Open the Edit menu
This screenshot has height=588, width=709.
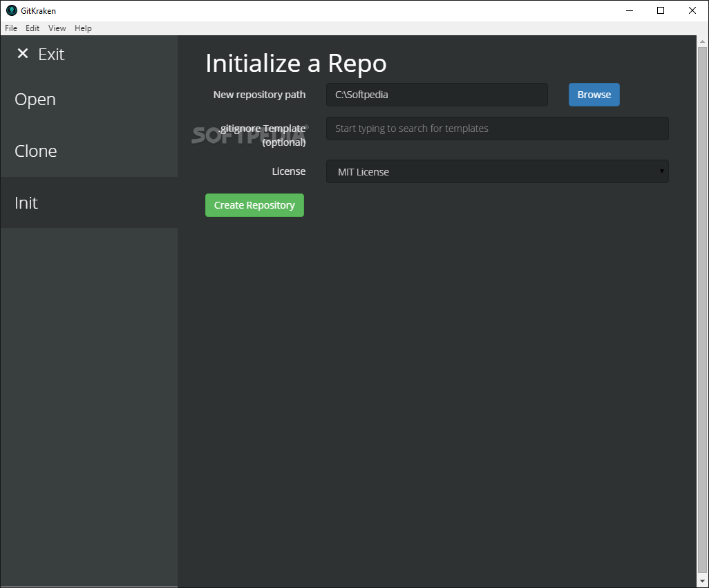(x=32, y=28)
